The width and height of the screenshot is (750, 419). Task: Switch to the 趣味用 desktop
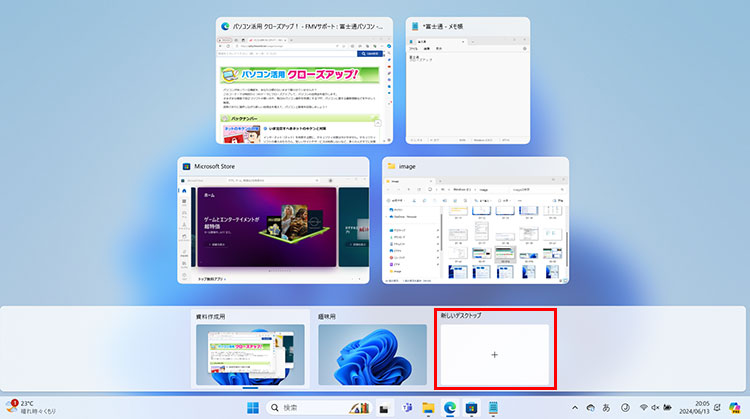coord(373,355)
